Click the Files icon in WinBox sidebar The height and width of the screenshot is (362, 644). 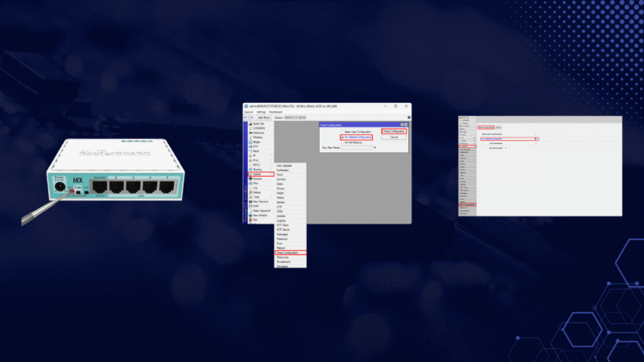pos(250,183)
